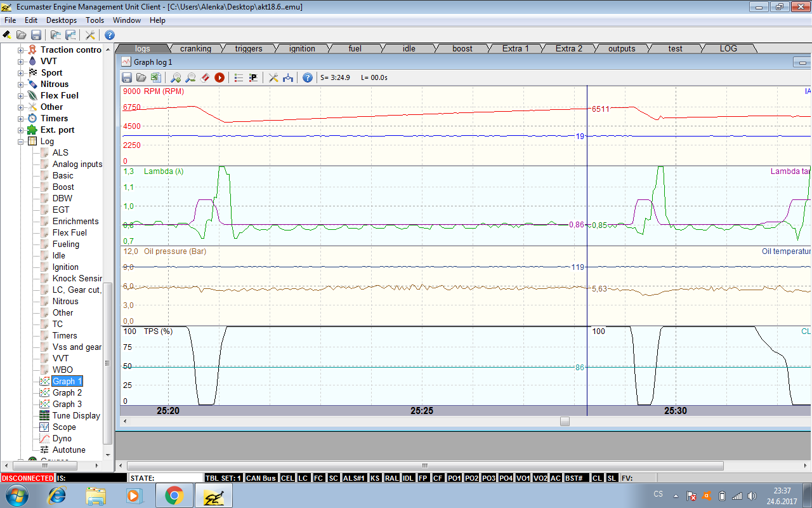The height and width of the screenshot is (508, 812).
Task: Open Windows Media Player on taskbar
Action: [134, 495]
